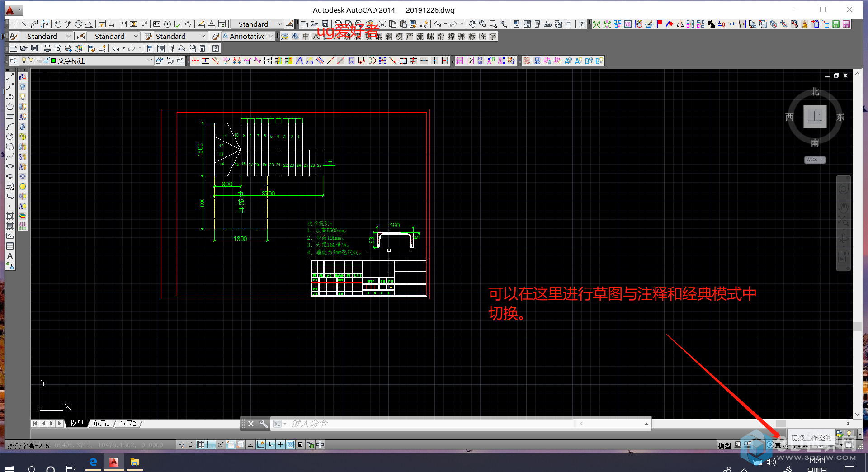The width and height of the screenshot is (868, 472).
Task: Click Zoom Previous icon
Action: pos(504,24)
